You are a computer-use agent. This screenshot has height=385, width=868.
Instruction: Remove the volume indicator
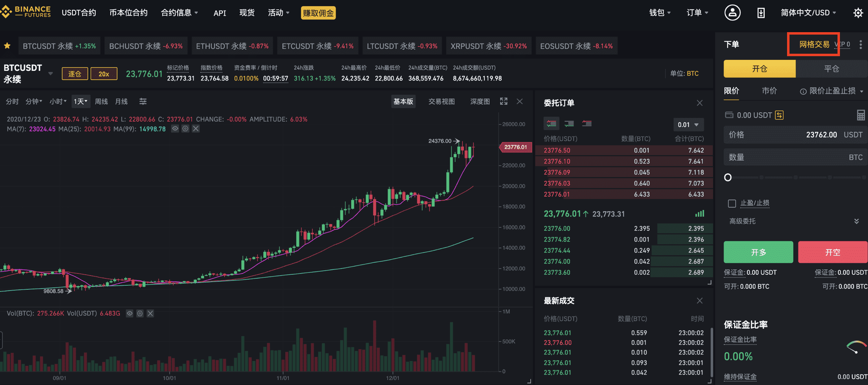[x=150, y=313]
